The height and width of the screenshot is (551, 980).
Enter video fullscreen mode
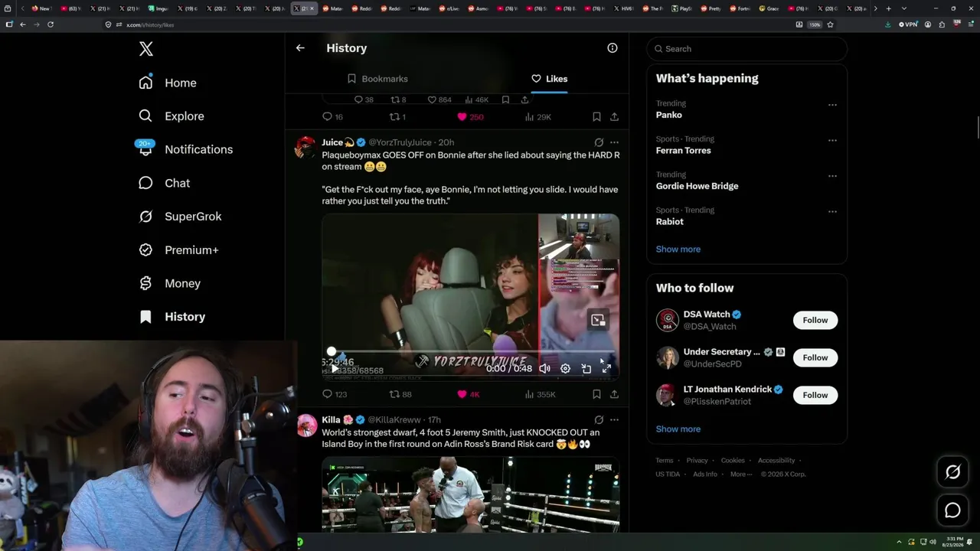pyautogui.click(x=606, y=369)
